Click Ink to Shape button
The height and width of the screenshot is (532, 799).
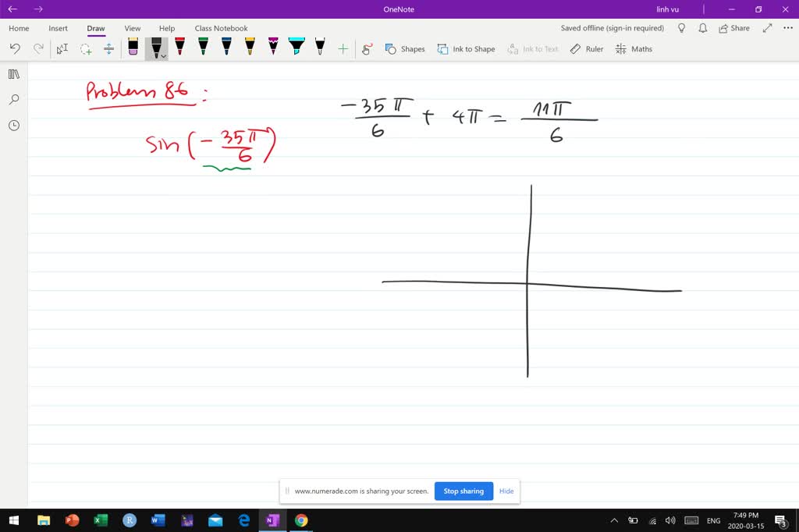[467, 49]
